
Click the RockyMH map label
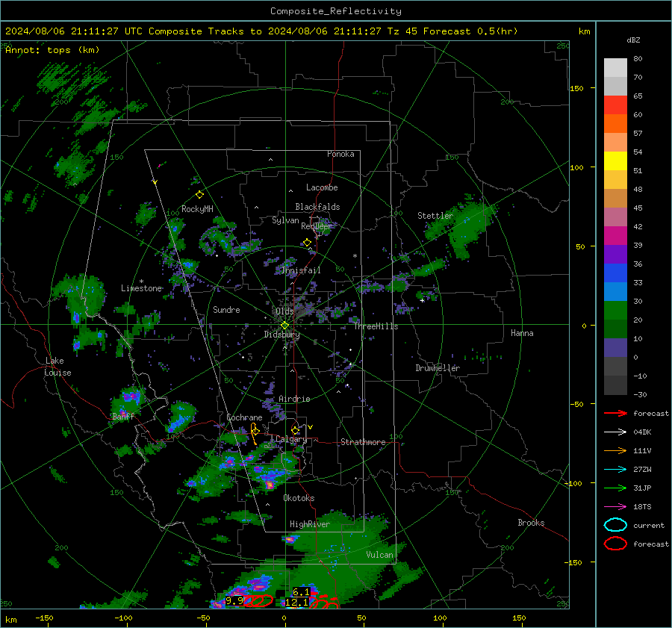[197, 209]
